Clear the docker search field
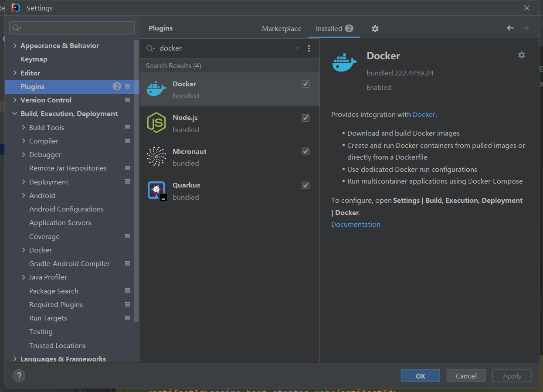Screen dimensions: 543x392 coord(297,48)
